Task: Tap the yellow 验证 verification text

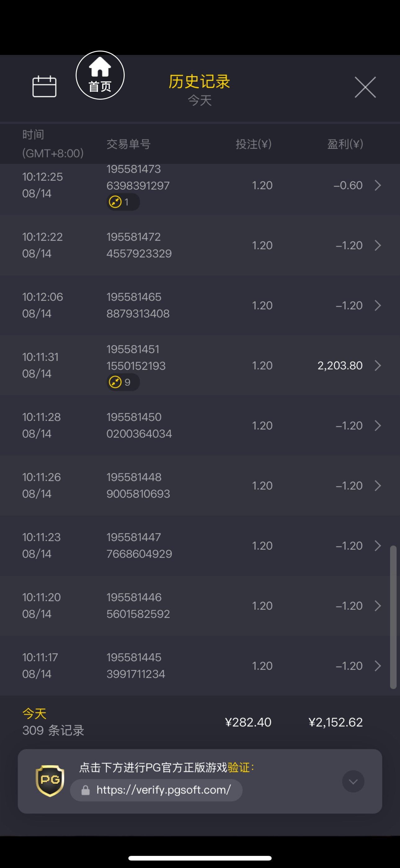Action: click(x=239, y=768)
